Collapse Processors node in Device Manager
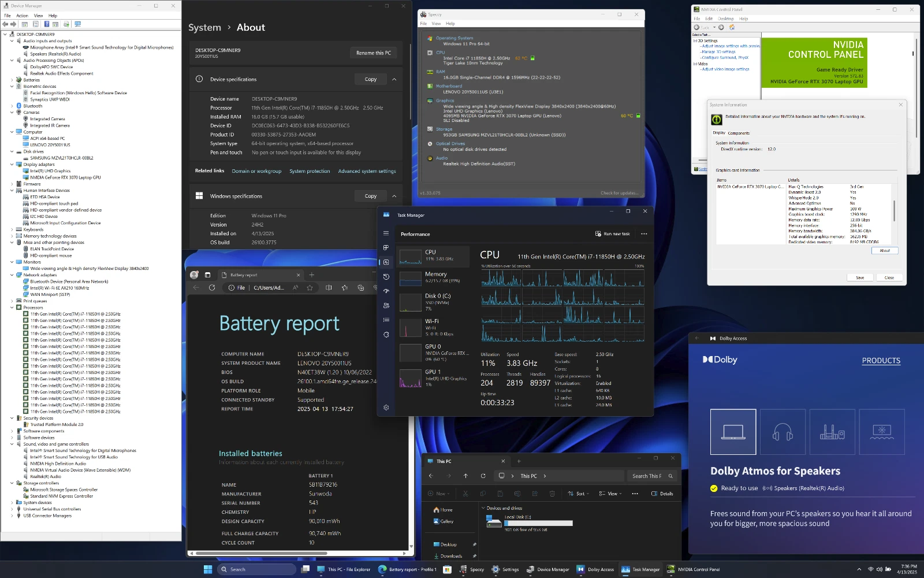The image size is (924, 578). (x=12, y=307)
